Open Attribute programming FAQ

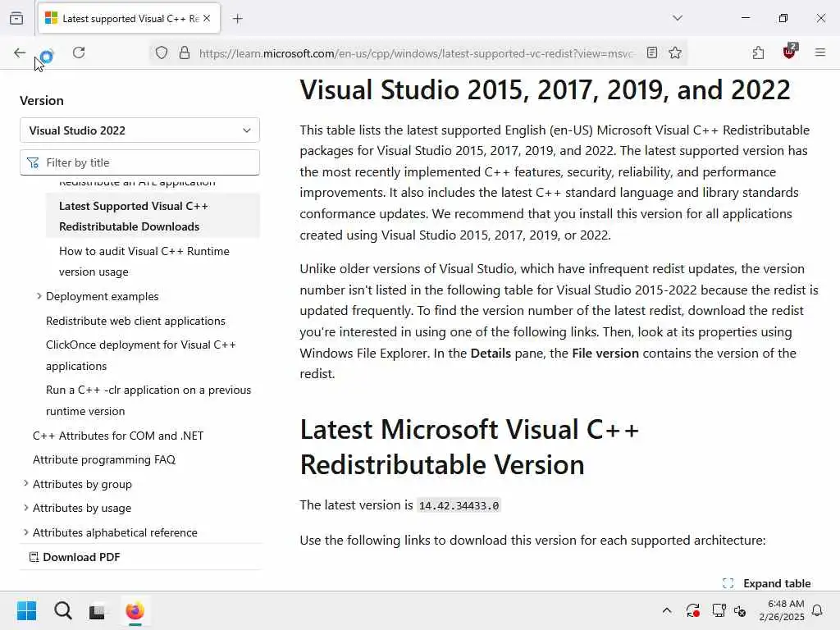[x=104, y=459]
